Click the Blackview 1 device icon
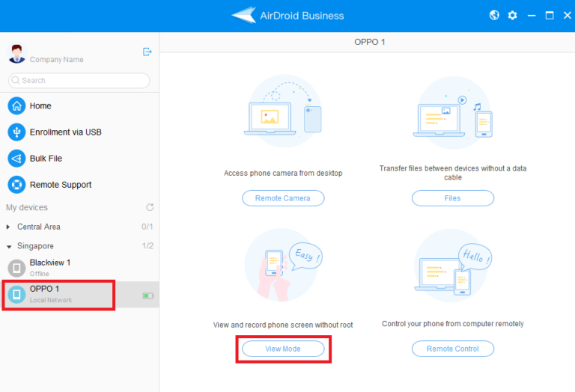575x392 pixels. (16, 268)
